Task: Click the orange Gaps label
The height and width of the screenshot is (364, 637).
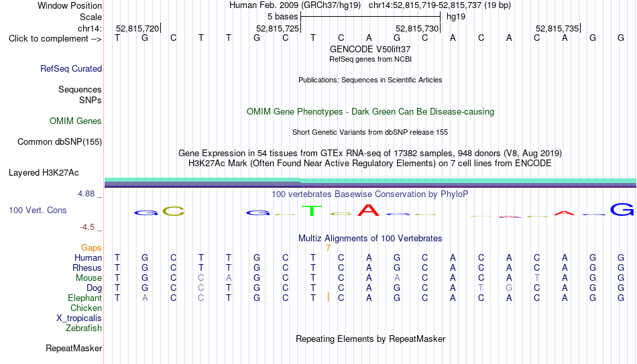Action: click(x=91, y=248)
